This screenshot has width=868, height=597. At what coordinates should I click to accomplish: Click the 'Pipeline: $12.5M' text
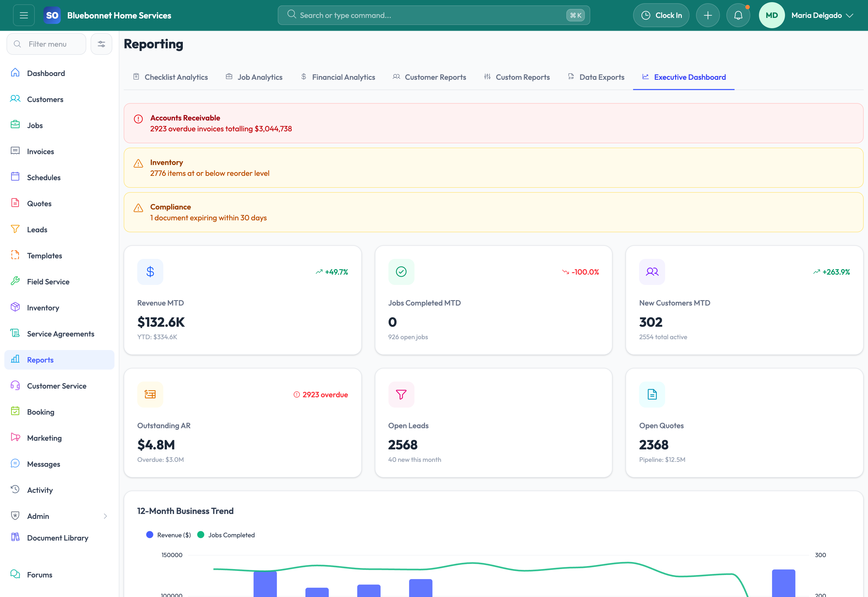pyautogui.click(x=662, y=460)
